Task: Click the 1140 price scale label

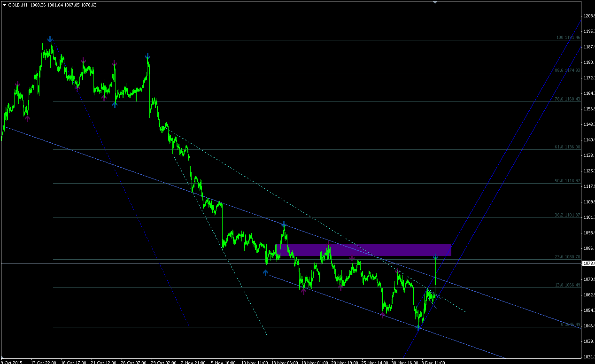Action: pos(589,140)
